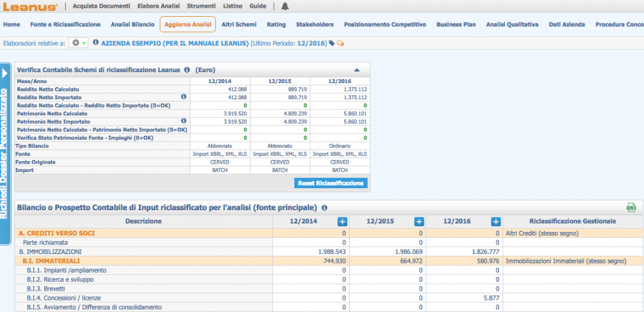Click the B.I.3. Brevetti row label
This screenshot has height=312, width=644.
[46, 289]
